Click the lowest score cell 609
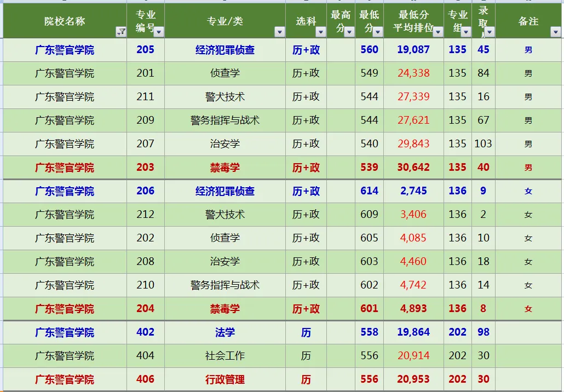Viewport: 564px width, 392px height. [369, 215]
